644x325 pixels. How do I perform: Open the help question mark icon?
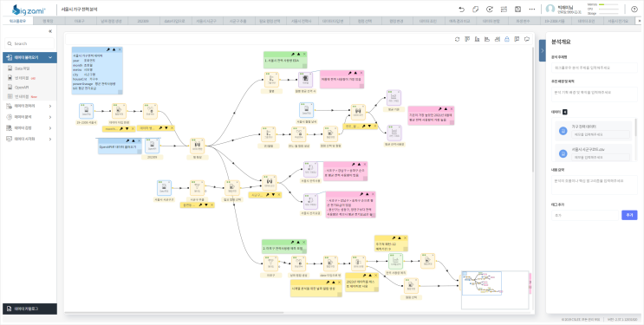634,9
